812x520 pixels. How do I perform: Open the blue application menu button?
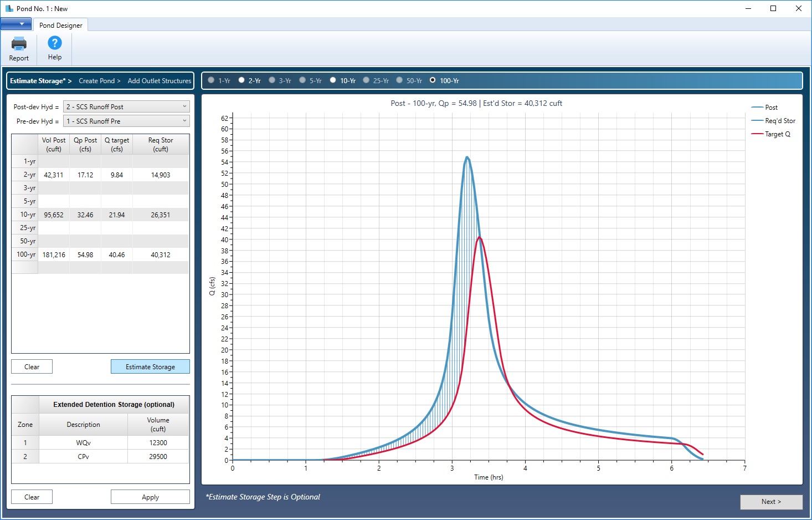[16, 24]
